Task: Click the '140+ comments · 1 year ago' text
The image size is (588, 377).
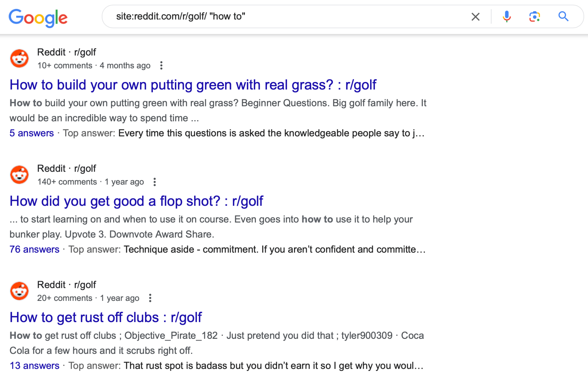Action: 91,182
